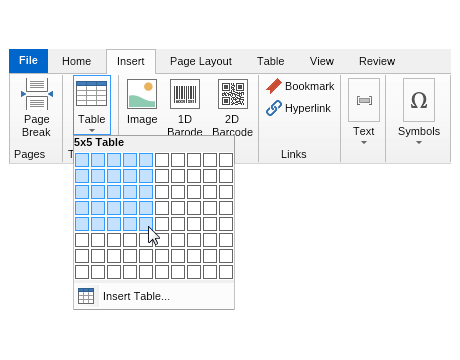Click the Text box icon
The image size is (460, 360).
pos(364,100)
